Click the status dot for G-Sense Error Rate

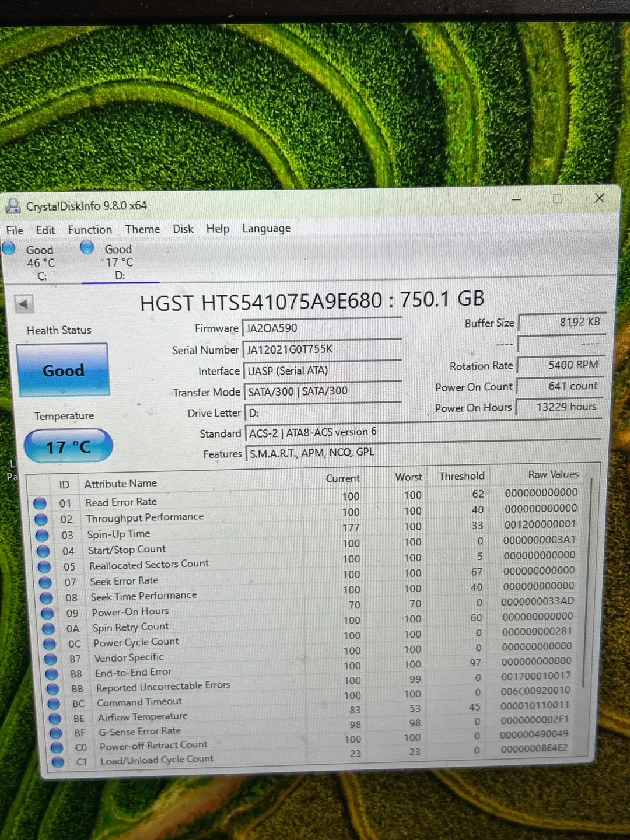[x=55, y=733]
